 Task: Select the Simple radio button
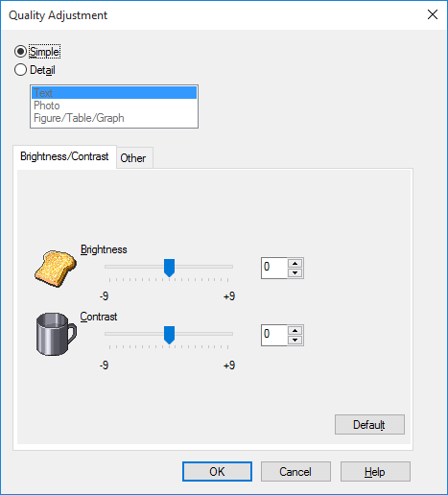pos(20,52)
